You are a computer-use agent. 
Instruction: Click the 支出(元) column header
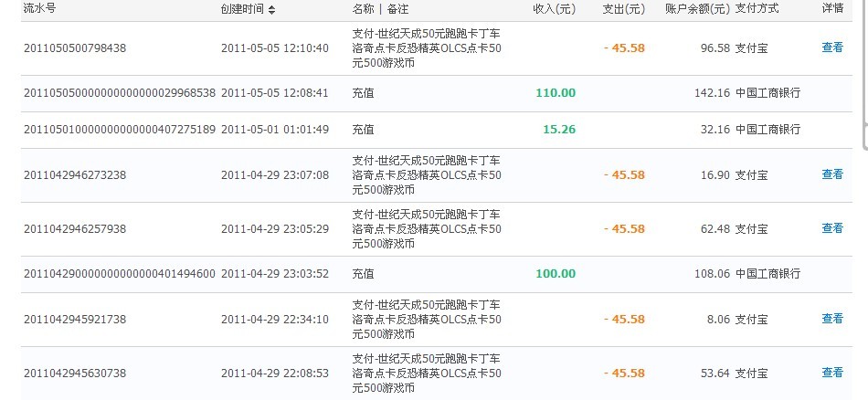625,8
